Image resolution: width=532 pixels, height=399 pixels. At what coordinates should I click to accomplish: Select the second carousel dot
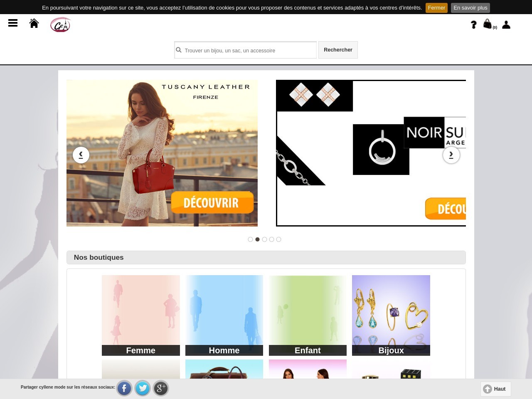point(257,239)
